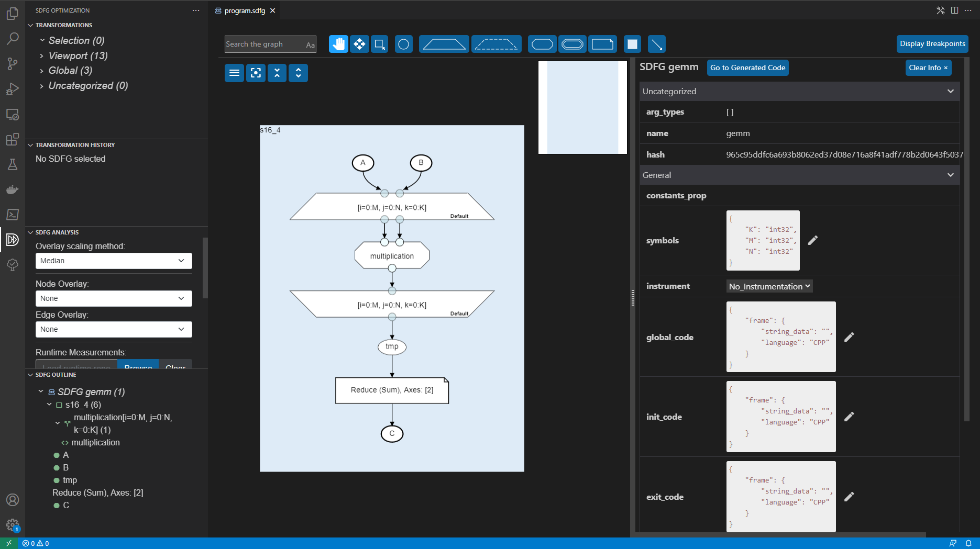Edit the exit_code property with pencil
Image resolution: width=980 pixels, height=549 pixels.
pos(849,497)
